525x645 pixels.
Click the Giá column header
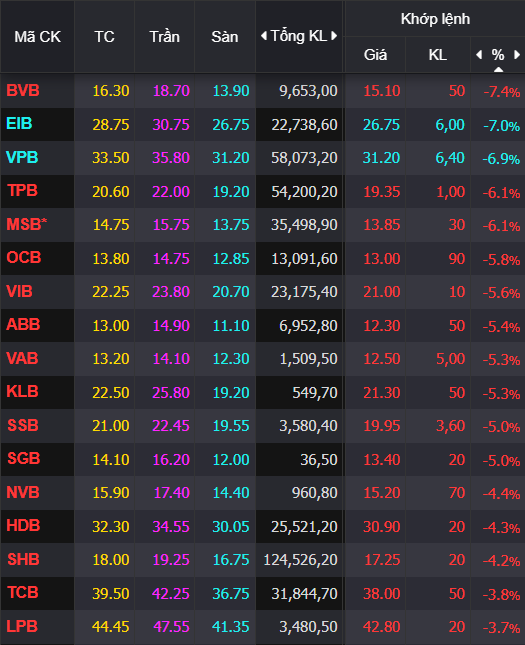pos(375,55)
